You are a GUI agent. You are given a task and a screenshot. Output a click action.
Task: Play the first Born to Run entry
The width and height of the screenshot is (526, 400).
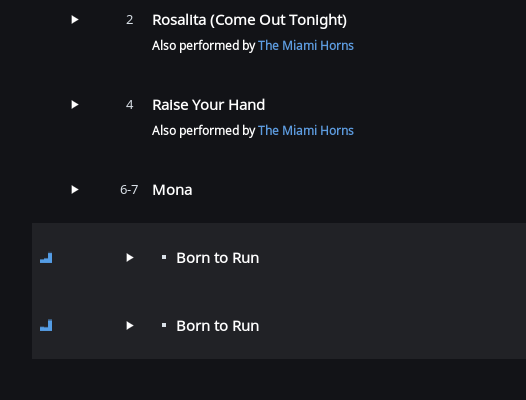pyautogui.click(x=130, y=258)
